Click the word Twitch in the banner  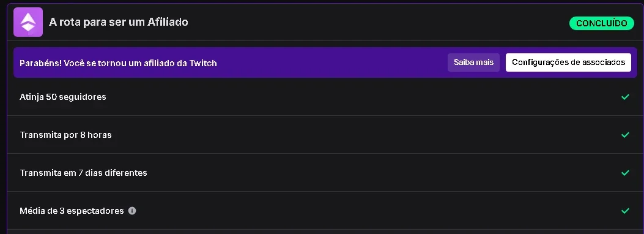click(x=203, y=63)
